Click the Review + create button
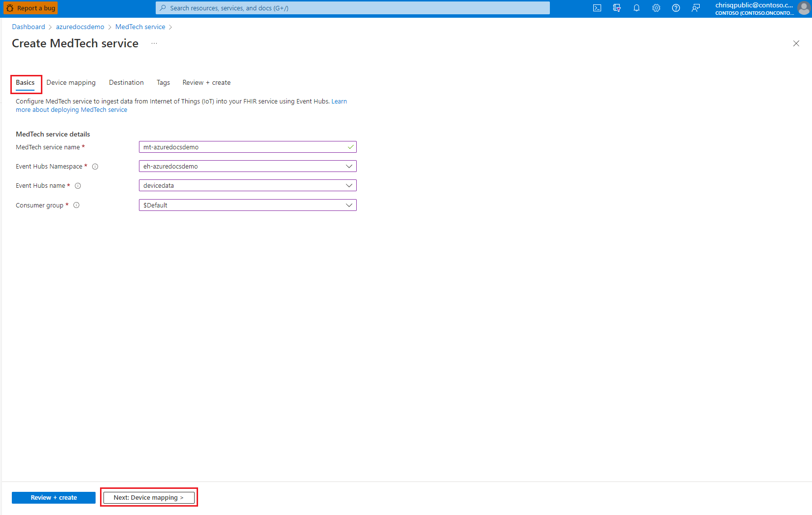 [x=53, y=497]
